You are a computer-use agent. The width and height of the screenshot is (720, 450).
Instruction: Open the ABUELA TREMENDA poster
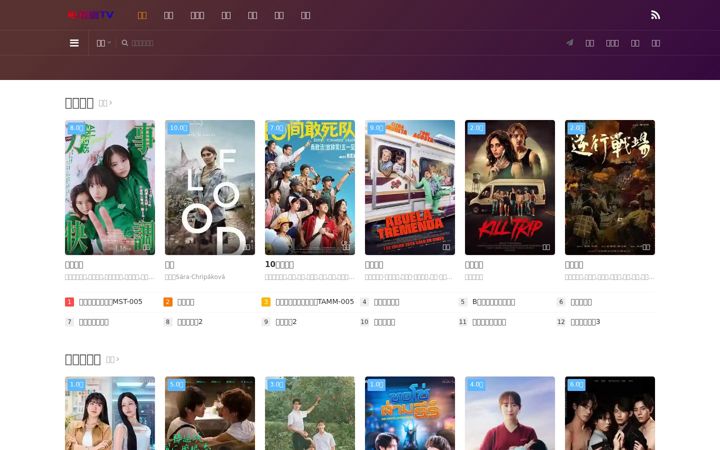410,187
